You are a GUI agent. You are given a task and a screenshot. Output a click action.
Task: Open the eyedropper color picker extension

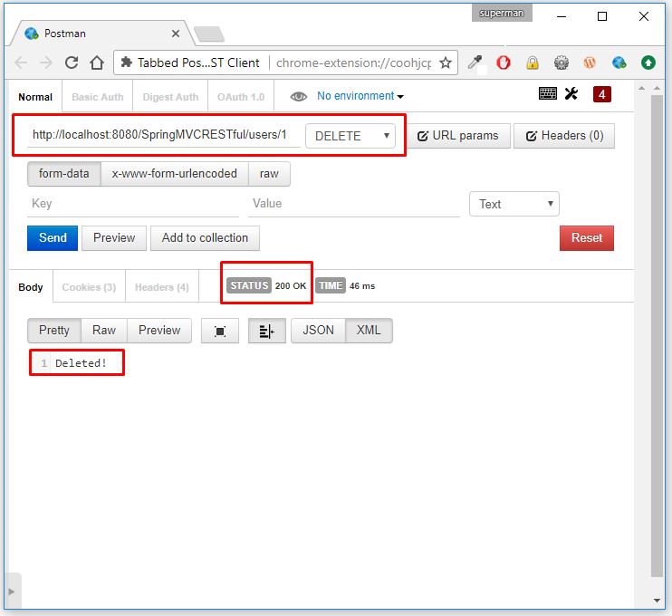pos(475,63)
